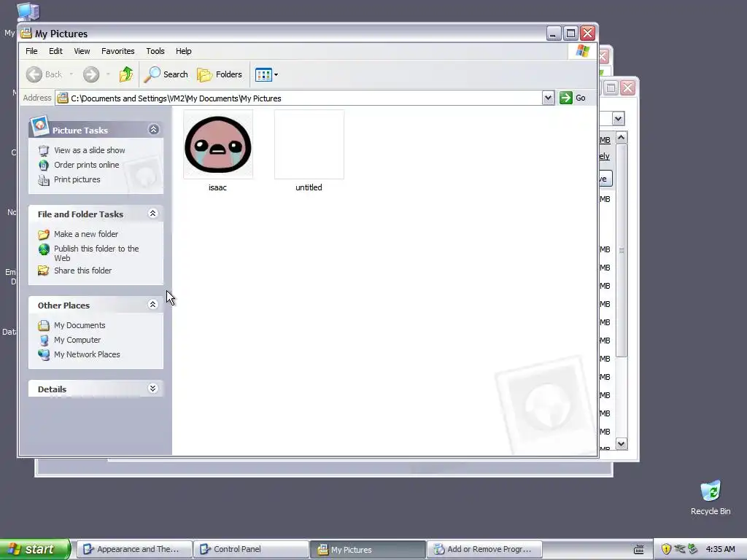Select the isaac picture thumbnail

tap(218, 144)
